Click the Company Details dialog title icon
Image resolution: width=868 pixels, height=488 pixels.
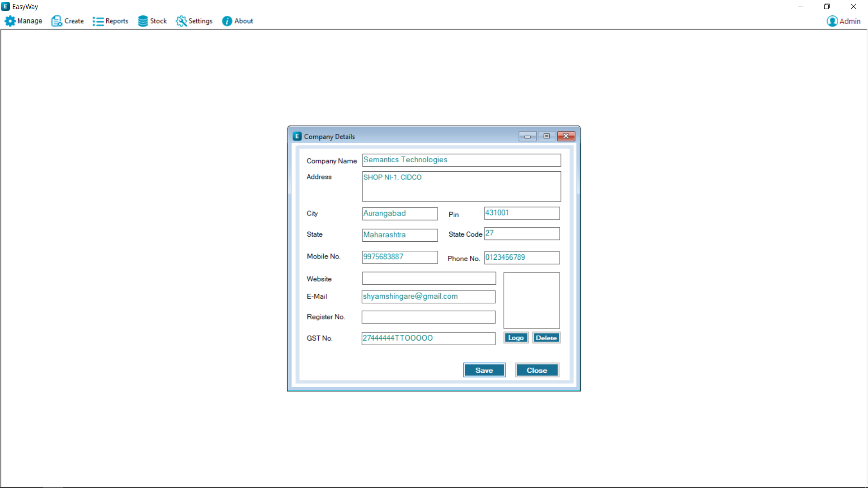(x=297, y=136)
